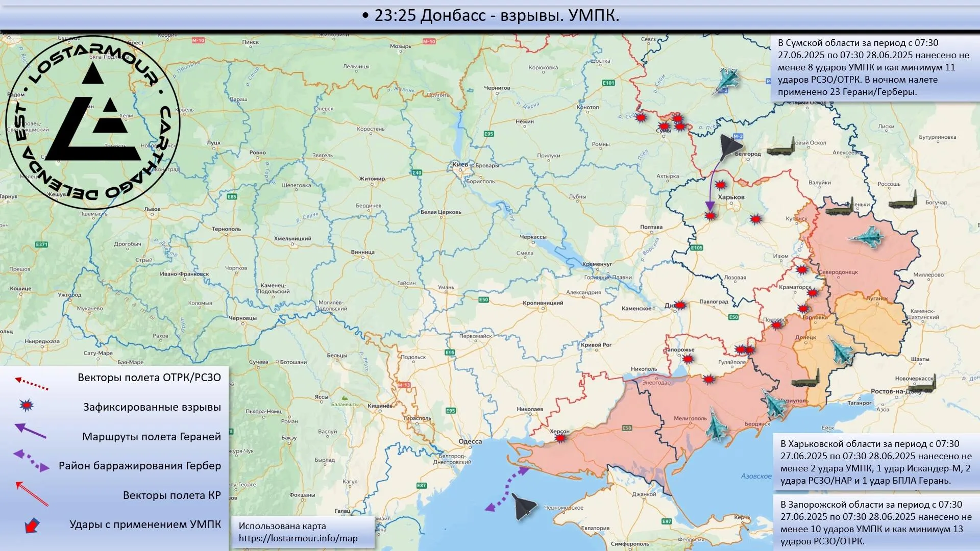Click the black drone icon in Black Sea

[524, 507]
